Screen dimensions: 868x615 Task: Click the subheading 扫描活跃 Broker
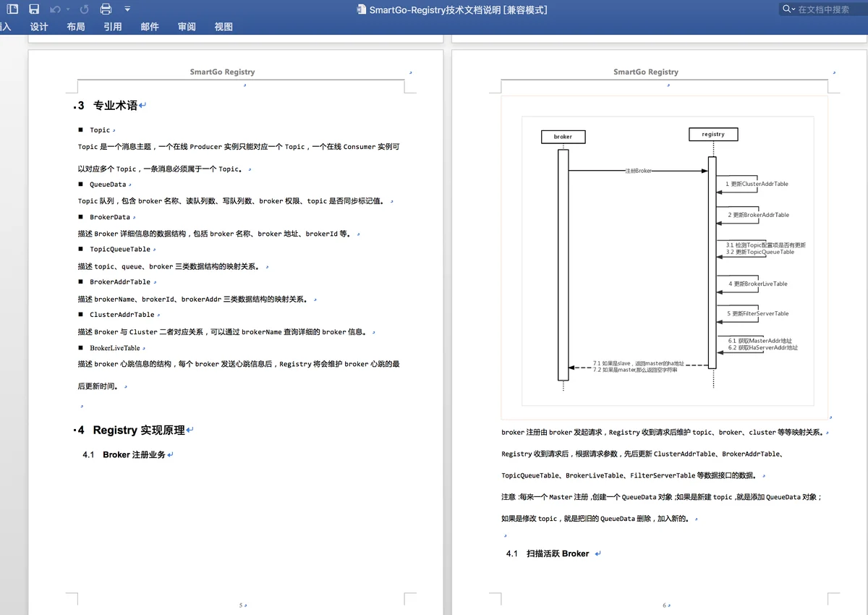(x=558, y=553)
